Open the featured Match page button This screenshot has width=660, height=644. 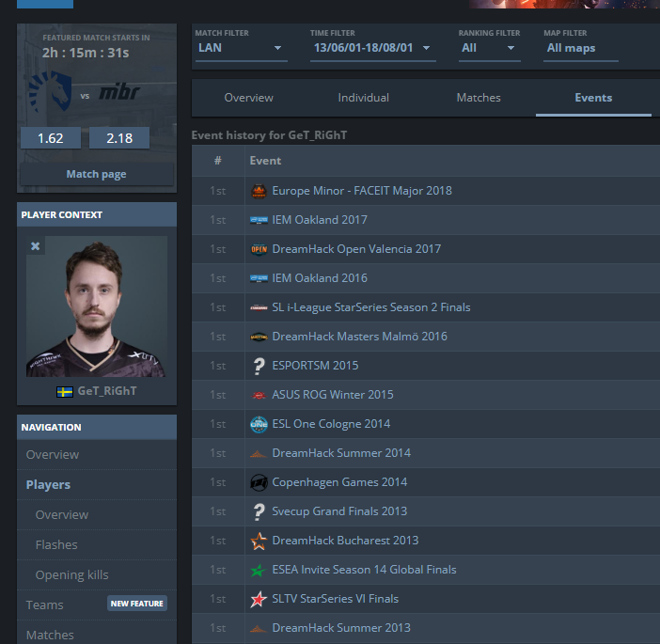pos(97,174)
